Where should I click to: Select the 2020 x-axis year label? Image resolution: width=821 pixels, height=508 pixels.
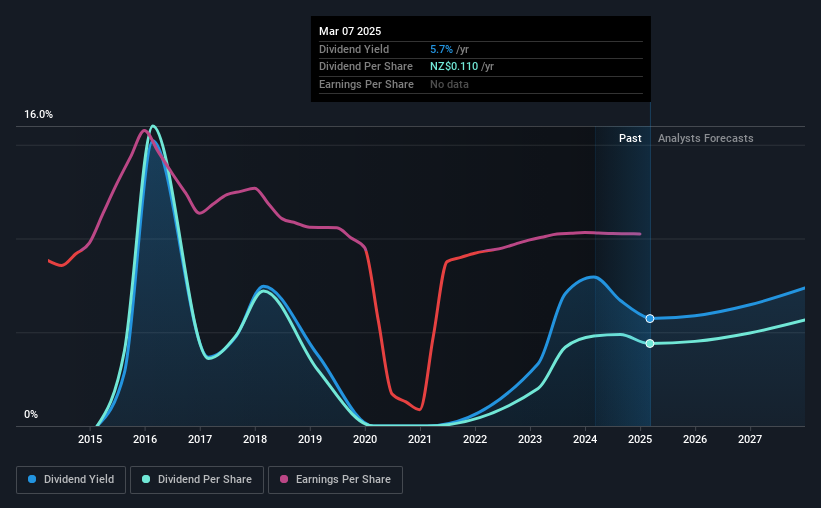click(x=365, y=439)
